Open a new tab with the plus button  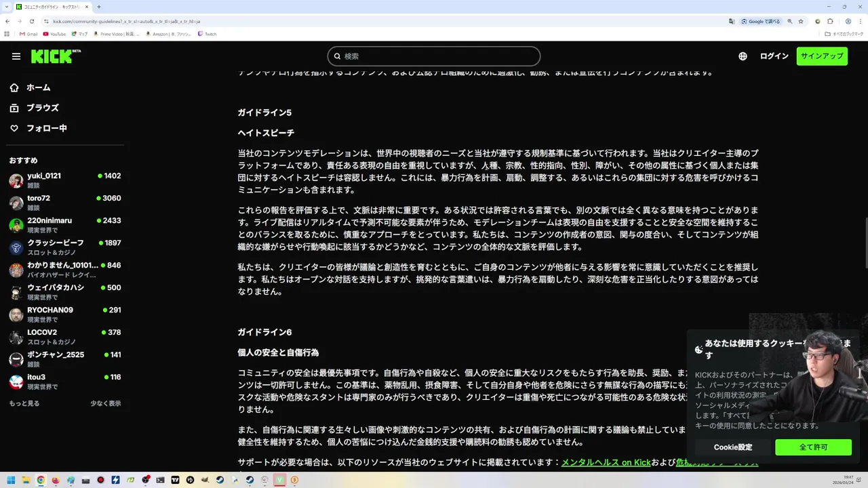[99, 7]
